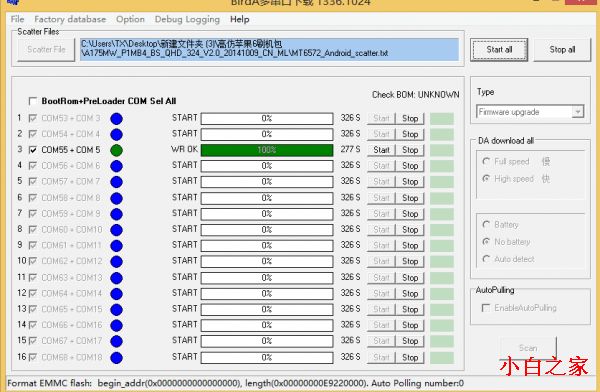Open the Factory database menu
This screenshot has width=600, height=392.
coord(70,19)
